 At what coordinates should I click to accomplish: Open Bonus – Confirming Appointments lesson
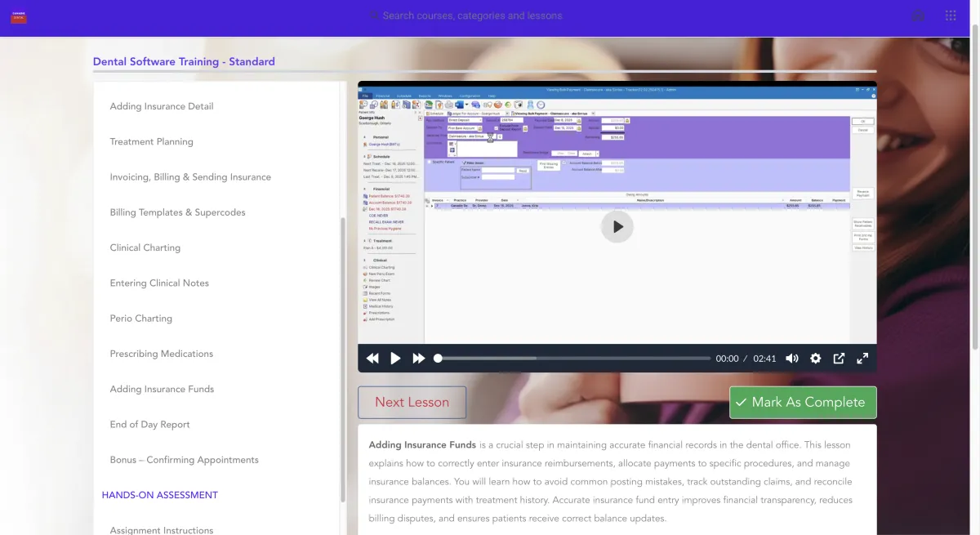(x=184, y=460)
